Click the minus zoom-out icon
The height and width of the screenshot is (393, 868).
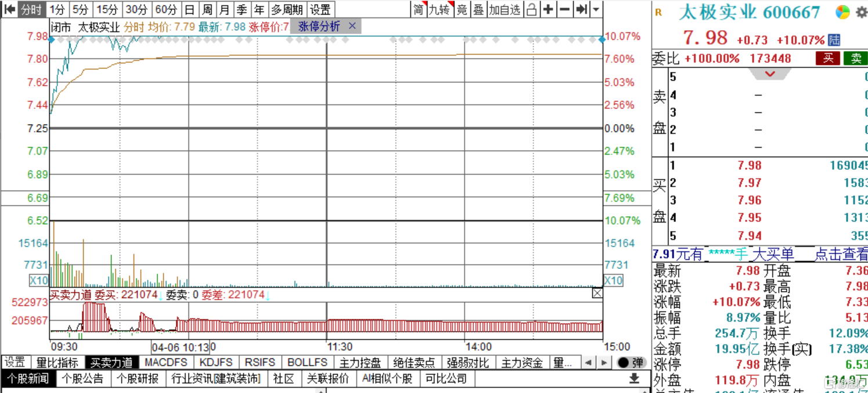coord(565,9)
